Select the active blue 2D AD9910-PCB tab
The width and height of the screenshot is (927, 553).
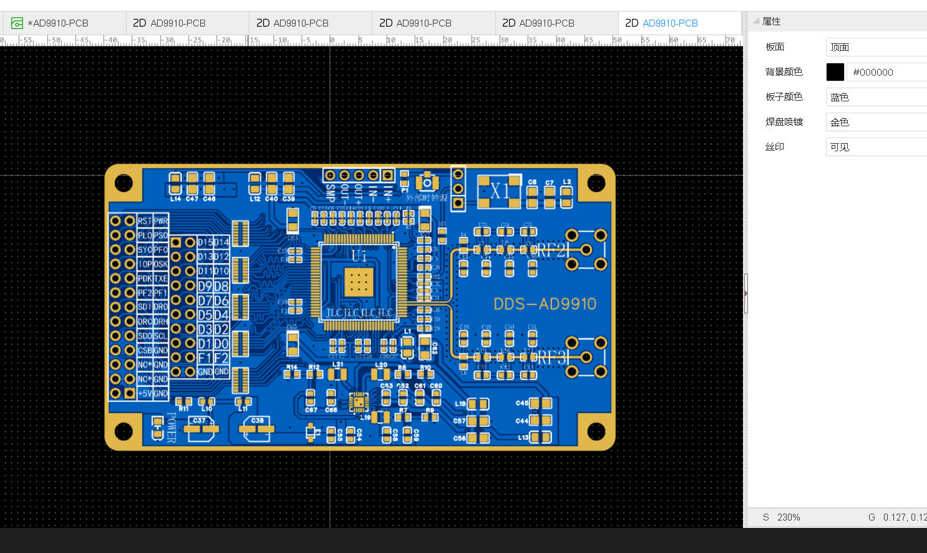click(x=679, y=23)
